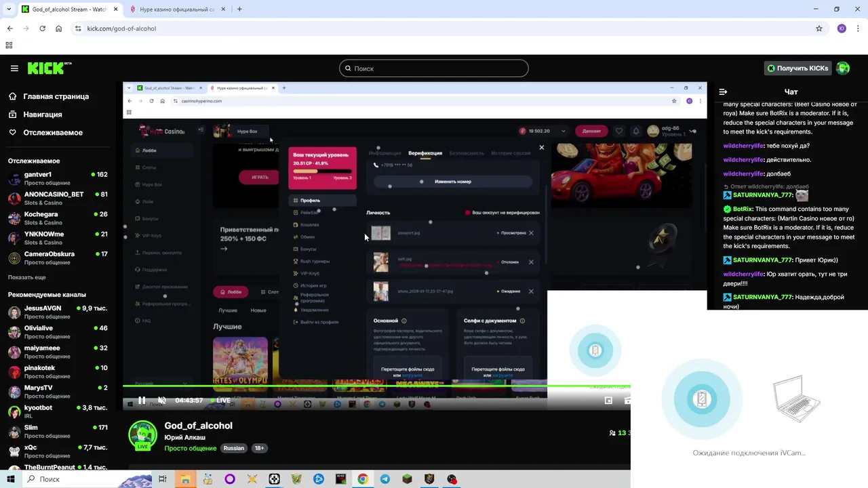Click the kick.com address bar
Image resolution: width=868 pixels, height=488 pixels.
click(x=448, y=28)
